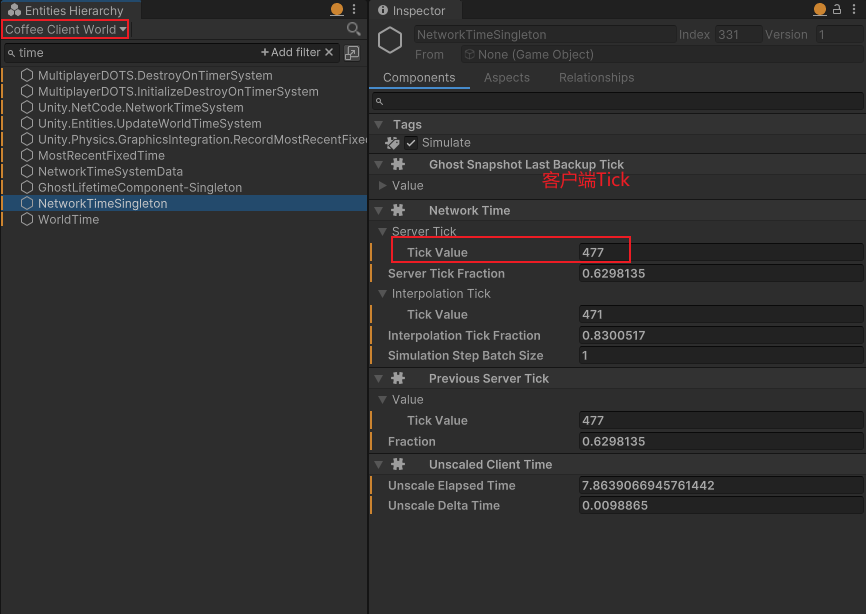Switch to the Relationships tab
Image resolution: width=866 pixels, height=614 pixels.
click(x=596, y=78)
